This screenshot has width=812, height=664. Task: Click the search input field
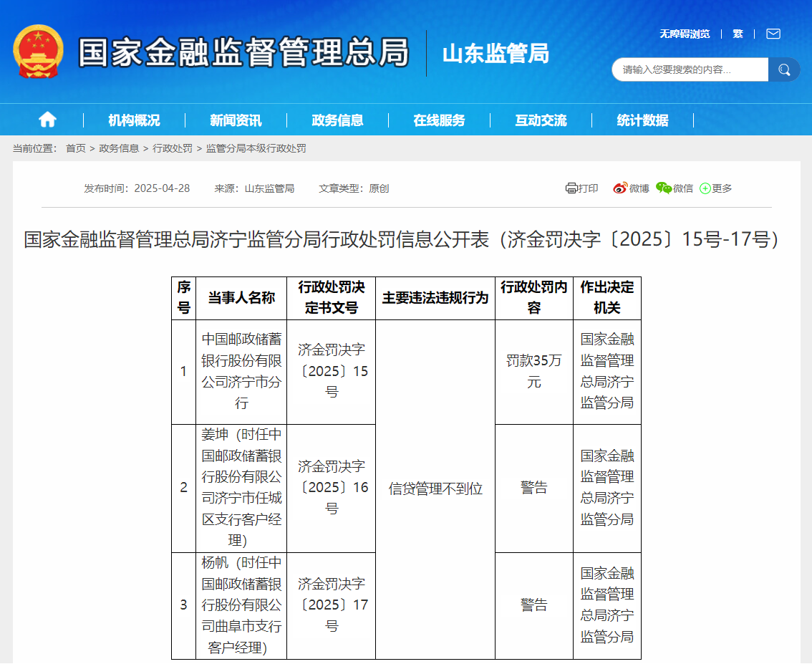[x=690, y=69]
